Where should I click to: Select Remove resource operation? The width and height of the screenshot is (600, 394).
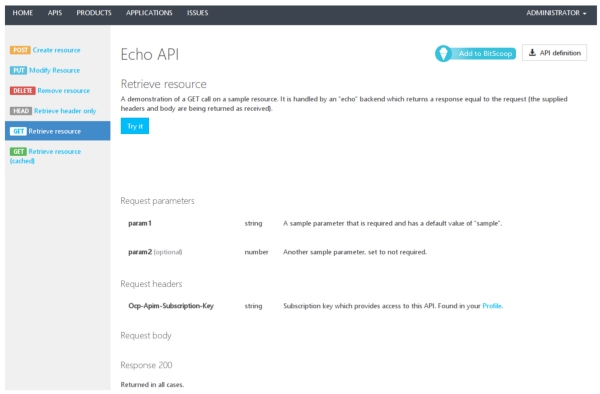(64, 91)
